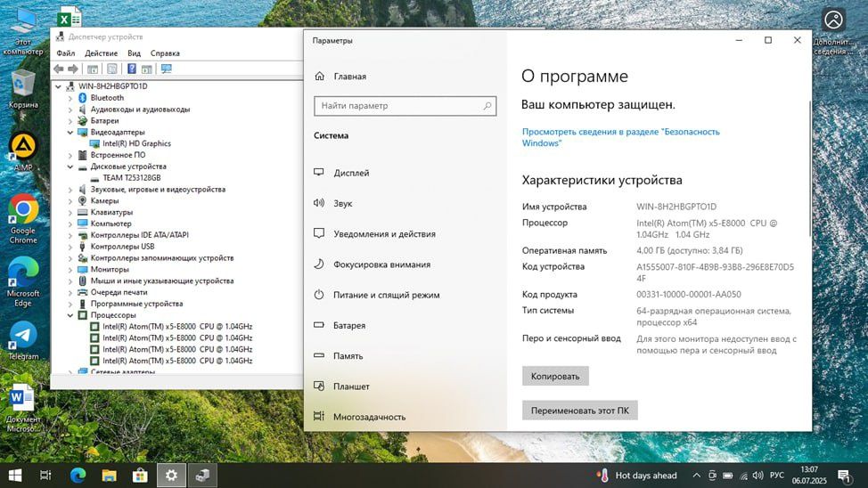Show hidden system tray icons chevron
The width and height of the screenshot is (868, 488).
[x=696, y=476]
